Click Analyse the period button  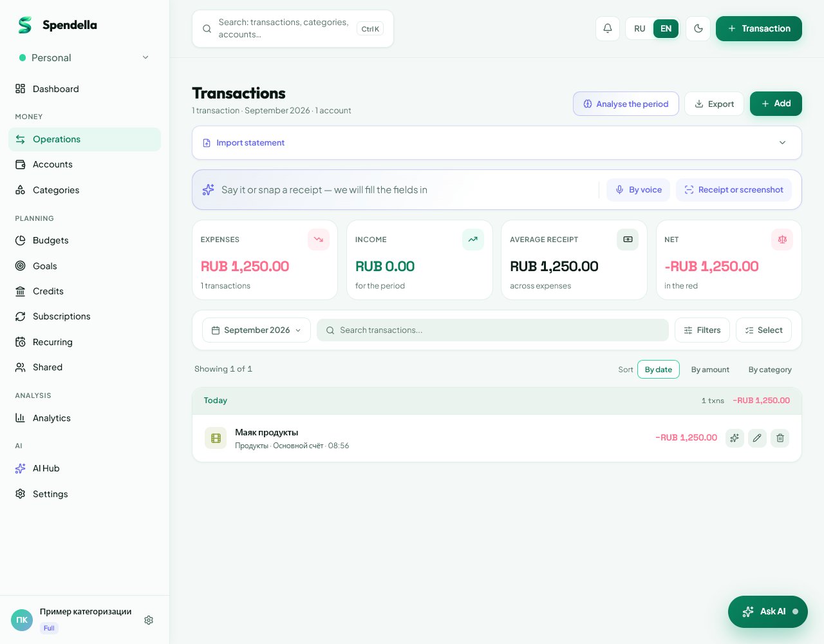click(x=626, y=104)
